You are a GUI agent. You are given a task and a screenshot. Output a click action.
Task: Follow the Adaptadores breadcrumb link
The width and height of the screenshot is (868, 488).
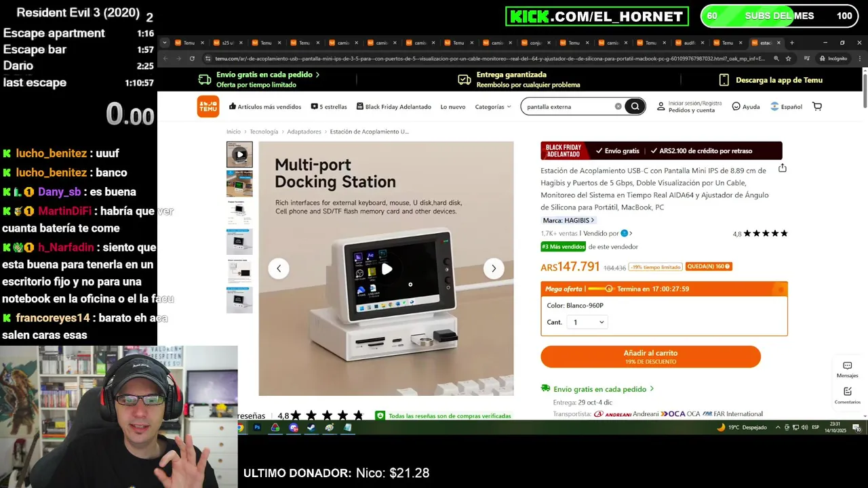[x=304, y=131]
